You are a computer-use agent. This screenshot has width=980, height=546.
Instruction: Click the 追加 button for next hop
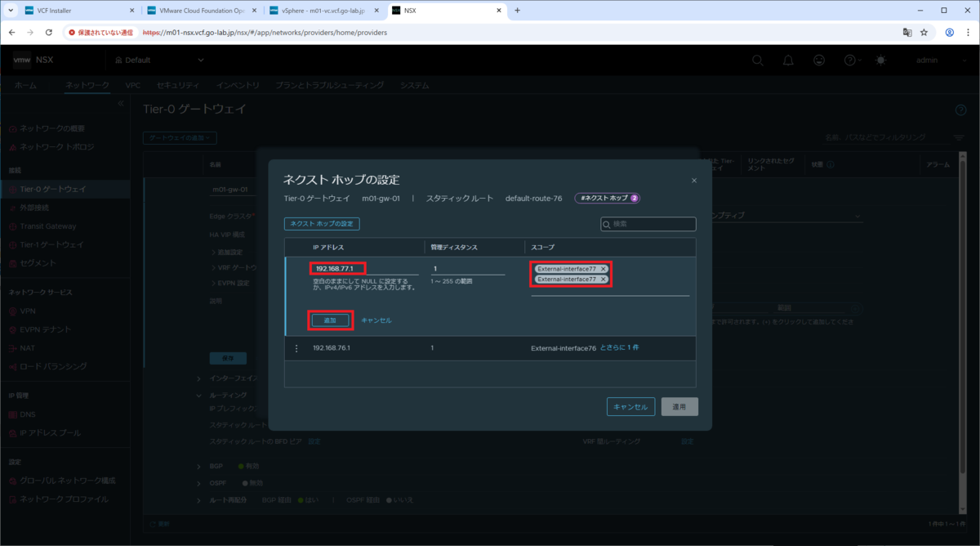coord(331,320)
